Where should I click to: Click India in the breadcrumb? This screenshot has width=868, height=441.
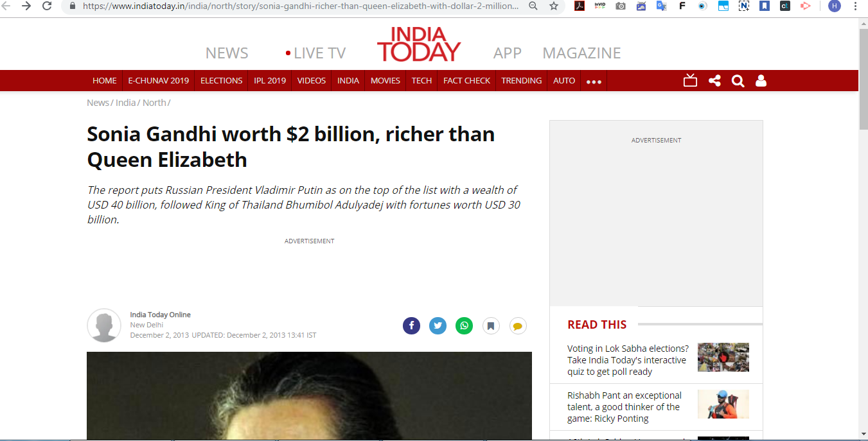coord(126,103)
